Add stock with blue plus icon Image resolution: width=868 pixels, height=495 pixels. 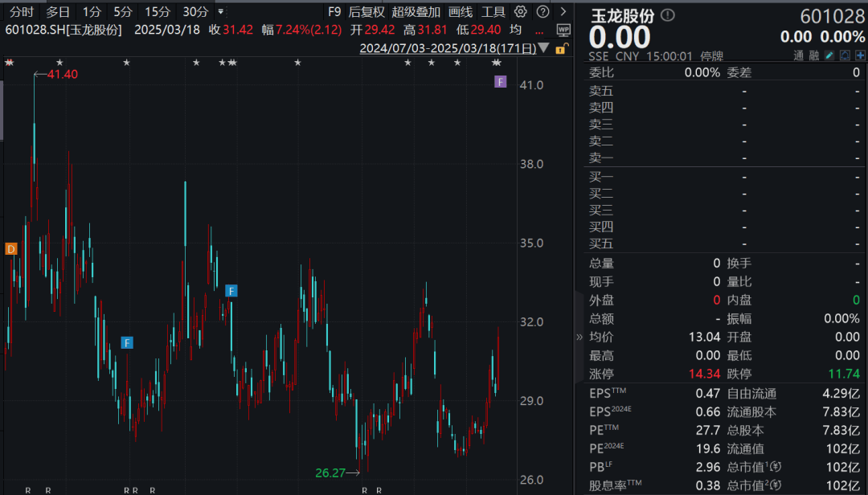(860, 55)
